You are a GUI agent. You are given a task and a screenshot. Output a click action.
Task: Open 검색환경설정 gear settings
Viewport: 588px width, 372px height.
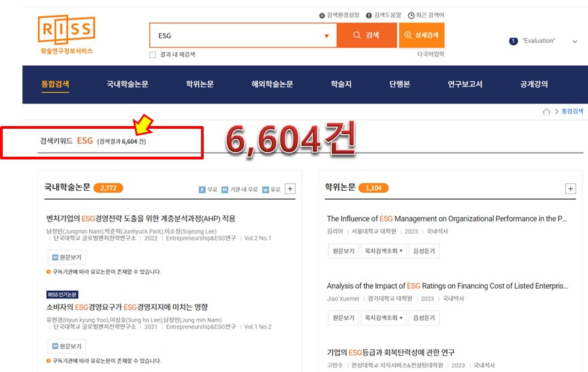tap(339, 15)
